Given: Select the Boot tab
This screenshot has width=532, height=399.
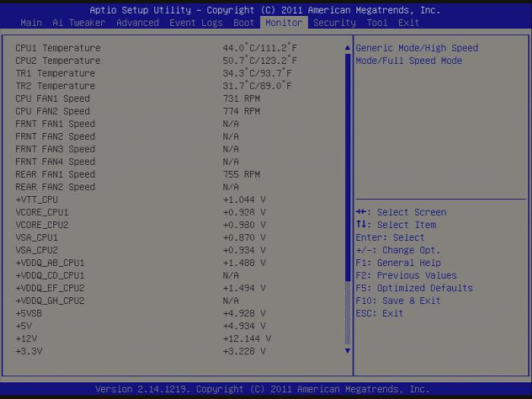Looking at the screenshot, I should point(244,23).
